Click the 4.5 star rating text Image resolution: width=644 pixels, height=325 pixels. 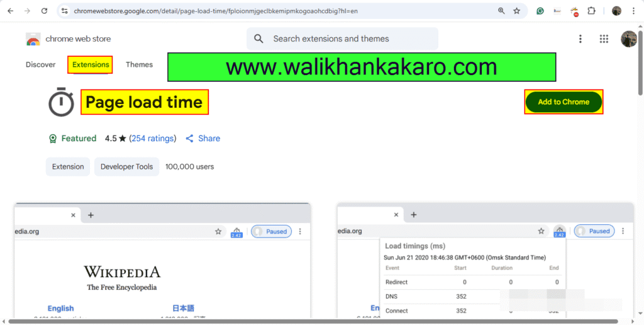pyautogui.click(x=116, y=139)
